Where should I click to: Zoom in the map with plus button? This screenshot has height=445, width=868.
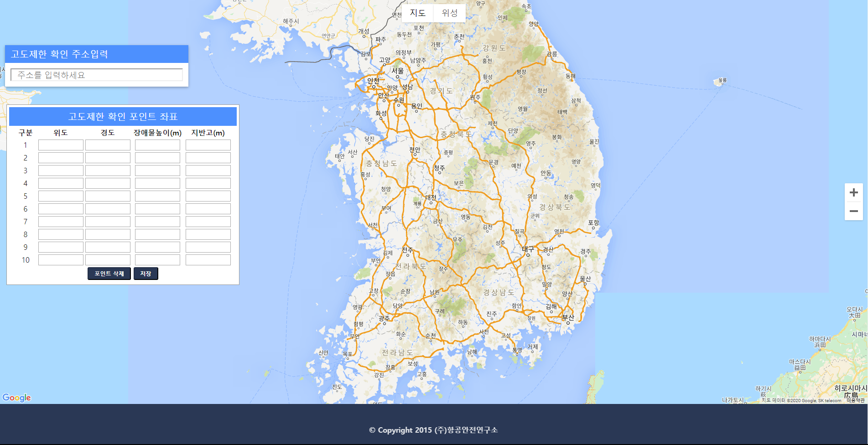(x=853, y=193)
